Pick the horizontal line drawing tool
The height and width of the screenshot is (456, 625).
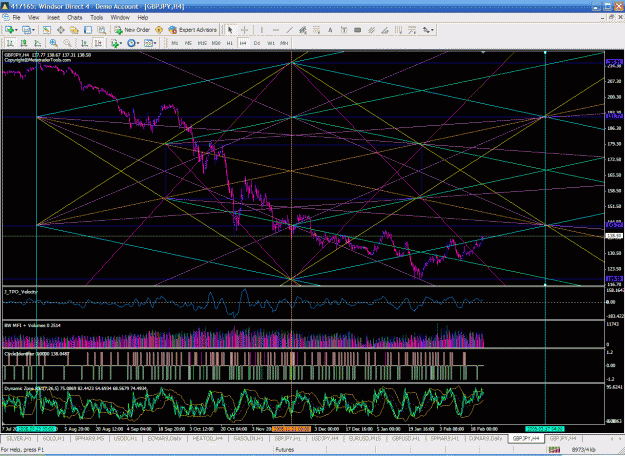click(275, 30)
